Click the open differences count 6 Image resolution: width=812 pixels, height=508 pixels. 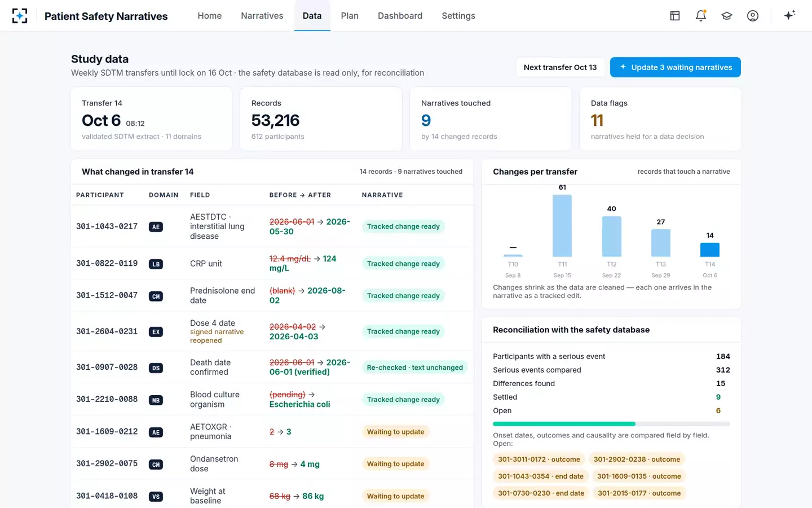point(718,411)
